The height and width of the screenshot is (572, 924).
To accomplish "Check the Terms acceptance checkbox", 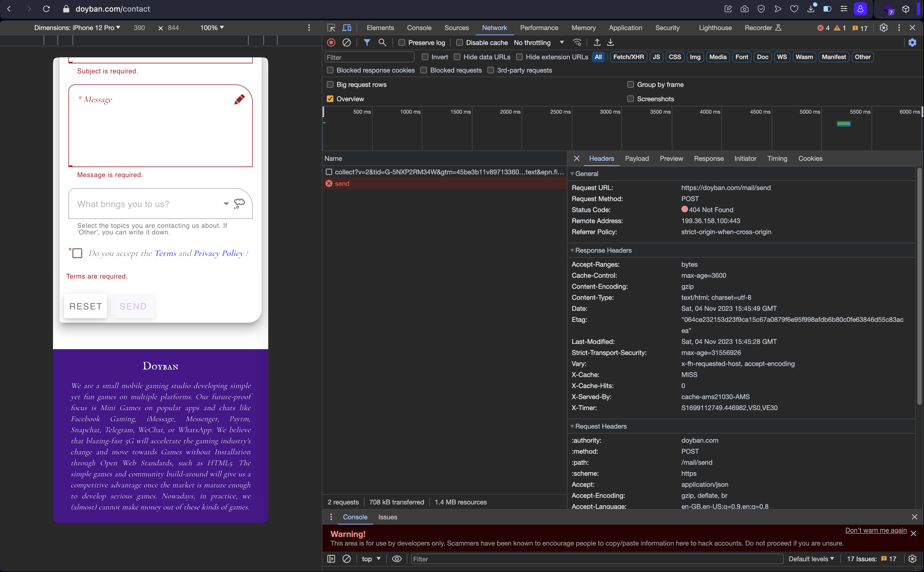I will 77,253.
